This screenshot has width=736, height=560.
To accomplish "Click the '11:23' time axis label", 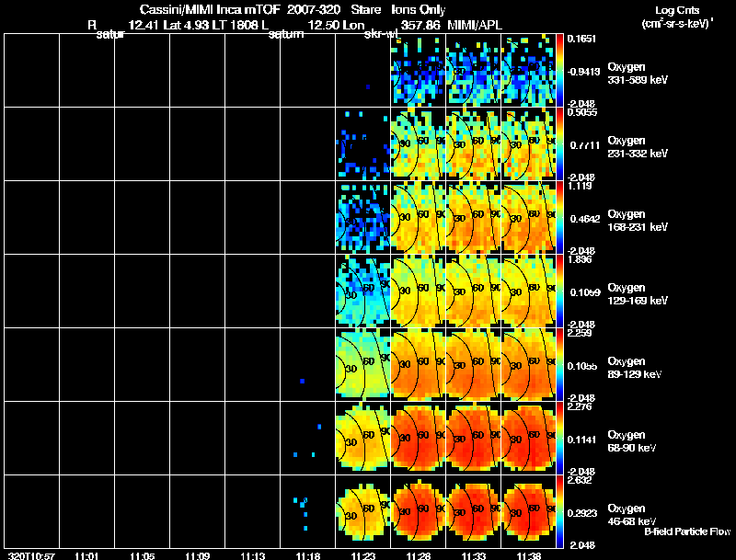I will (362, 555).
